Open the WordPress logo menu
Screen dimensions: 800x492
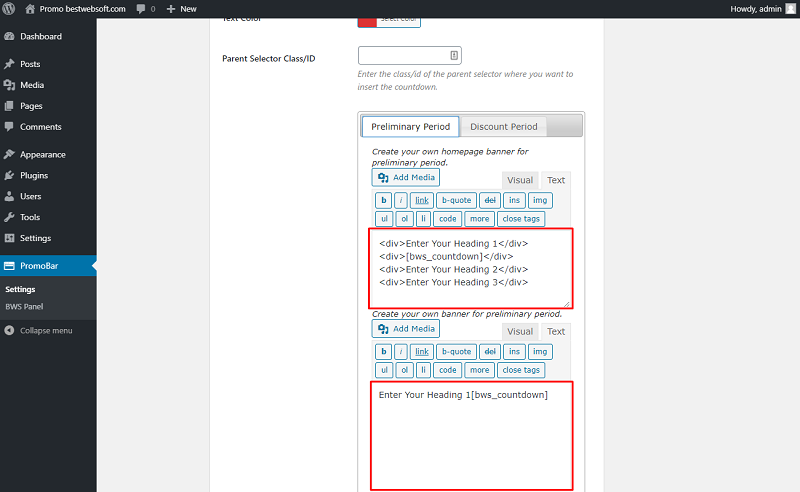pos(9,9)
